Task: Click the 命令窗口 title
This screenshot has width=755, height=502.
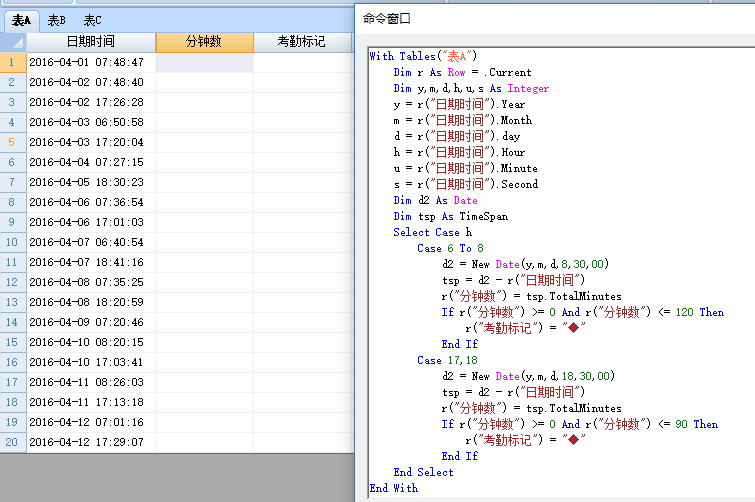Action: 387,19
